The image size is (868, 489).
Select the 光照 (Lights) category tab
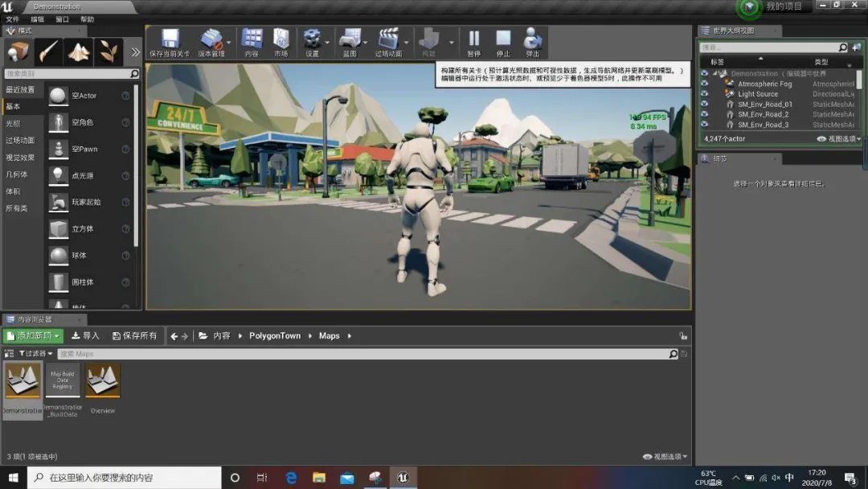point(14,124)
